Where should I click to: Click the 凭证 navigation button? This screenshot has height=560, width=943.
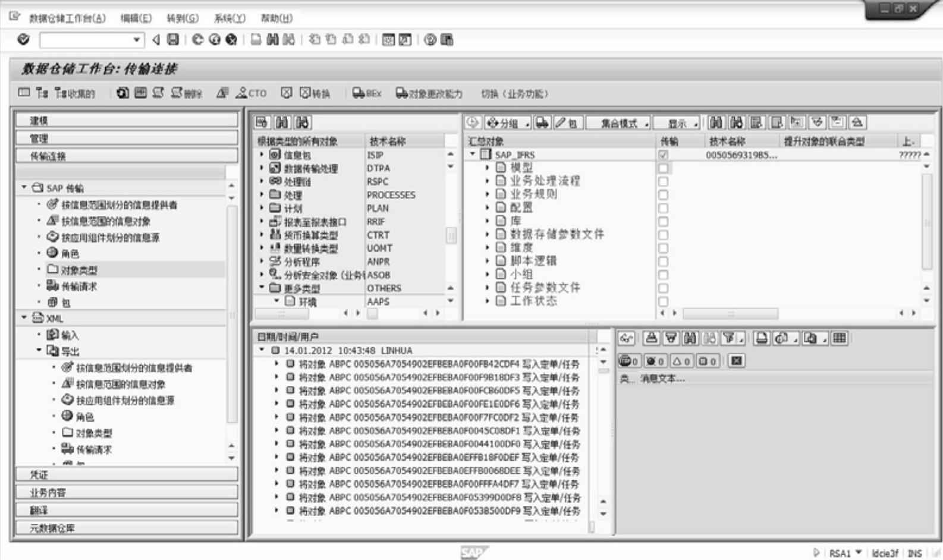pyautogui.click(x=127, y=474)
